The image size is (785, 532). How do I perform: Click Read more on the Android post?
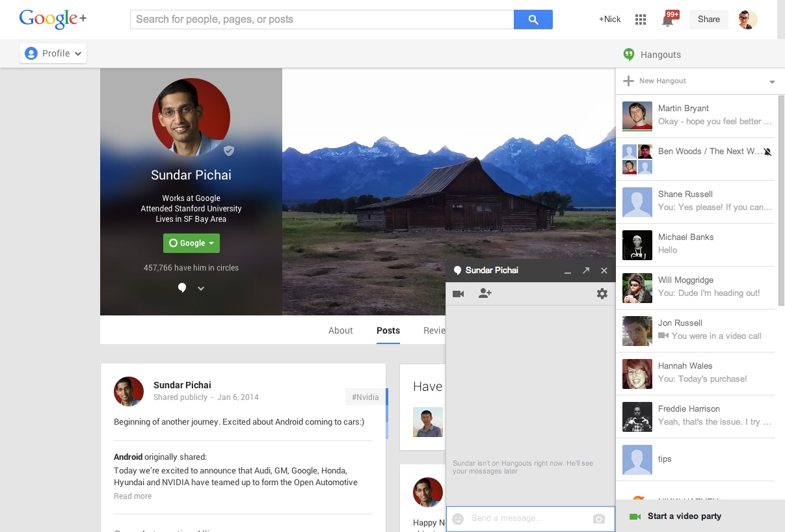point(133,496)
